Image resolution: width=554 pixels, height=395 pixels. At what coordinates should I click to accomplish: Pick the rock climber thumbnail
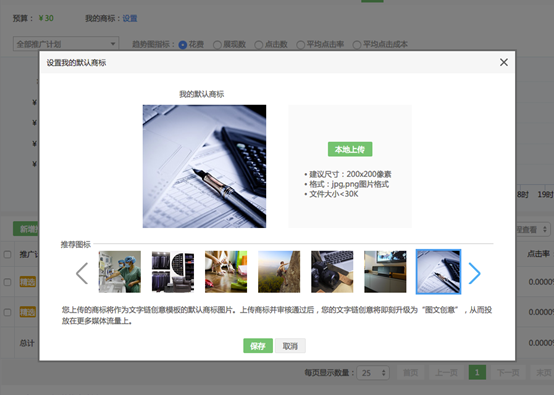point(279,272)
